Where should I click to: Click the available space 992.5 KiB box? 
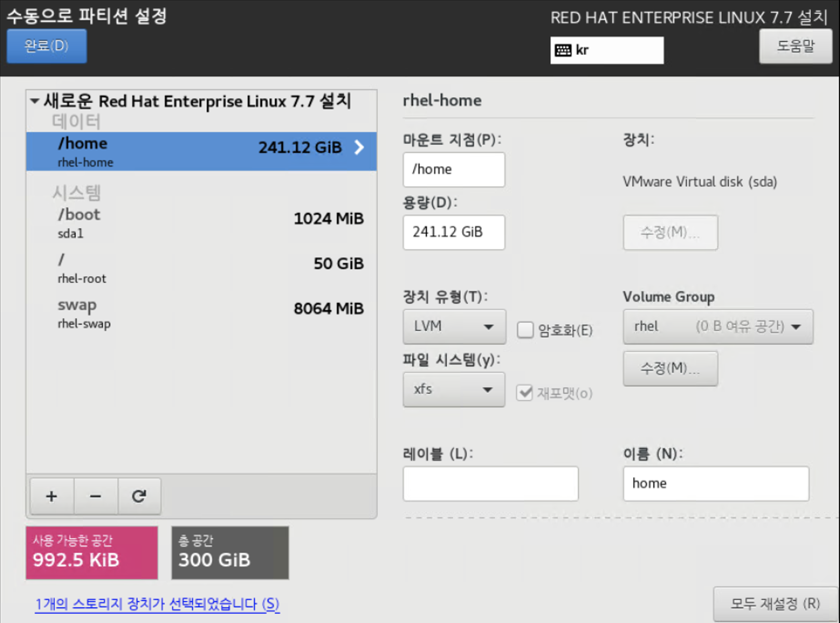pyautogui.click(x=92, y=553)
